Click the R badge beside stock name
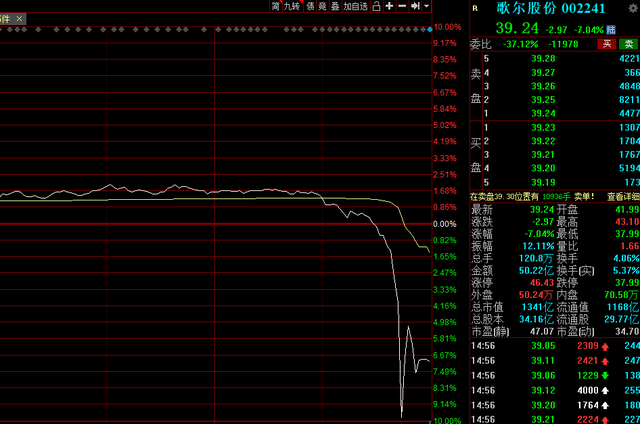Image resolution: width=640 pixels, height=424 pixels. (x=475, y=7)
